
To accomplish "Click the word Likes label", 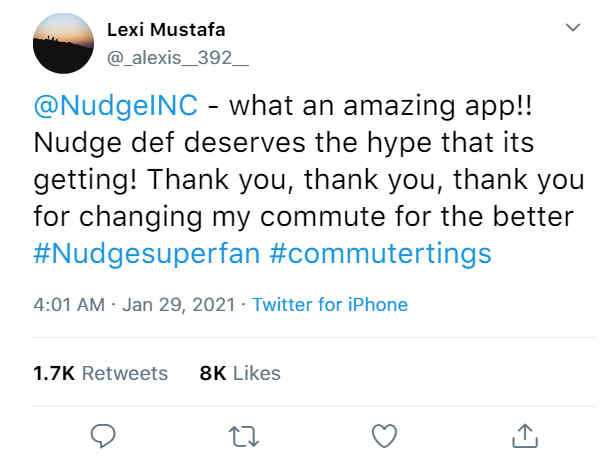I will click(257, 373).
